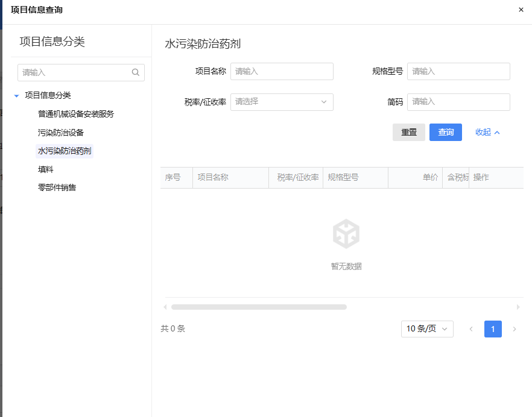This screenshot has width=532, height=417.
Task: Open the 税率/征收率 dropdown
Action: (282, 102)
